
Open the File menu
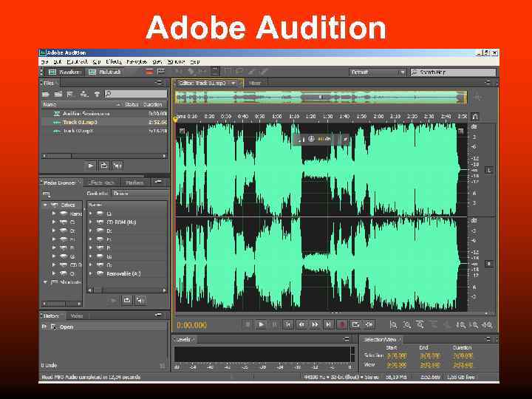[x=45, y=62]
